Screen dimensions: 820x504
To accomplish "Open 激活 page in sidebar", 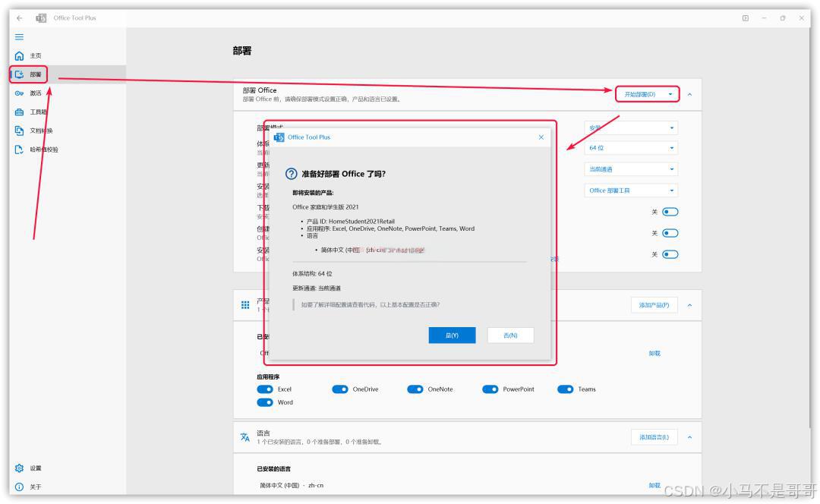I will [x=68, y=93].
